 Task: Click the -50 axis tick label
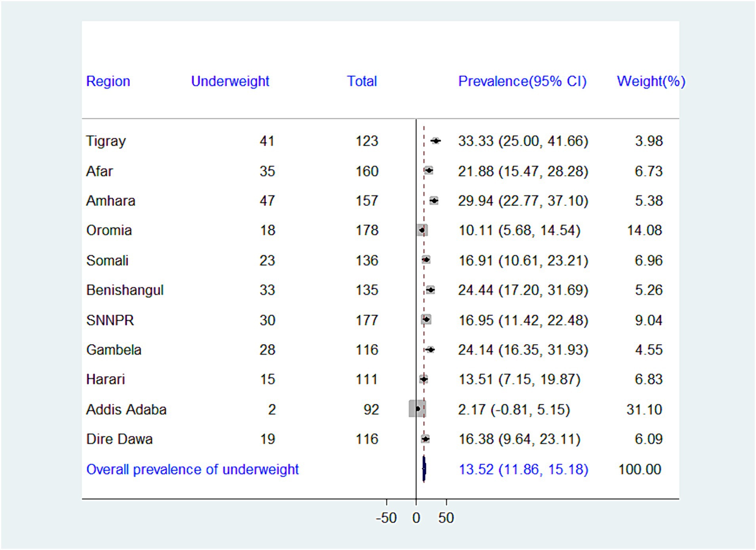click(x=386, y=518)
